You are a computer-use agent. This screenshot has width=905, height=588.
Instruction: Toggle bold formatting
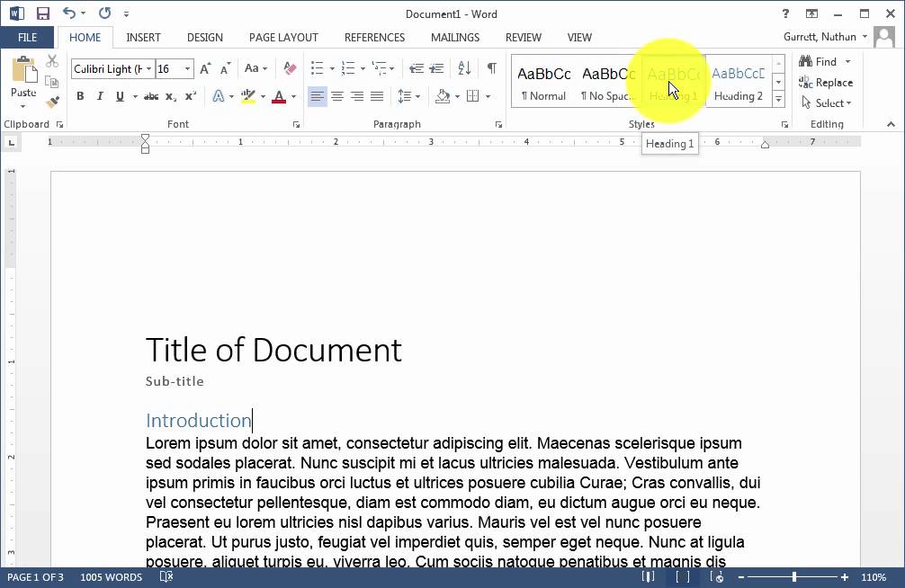click(80, 96)
